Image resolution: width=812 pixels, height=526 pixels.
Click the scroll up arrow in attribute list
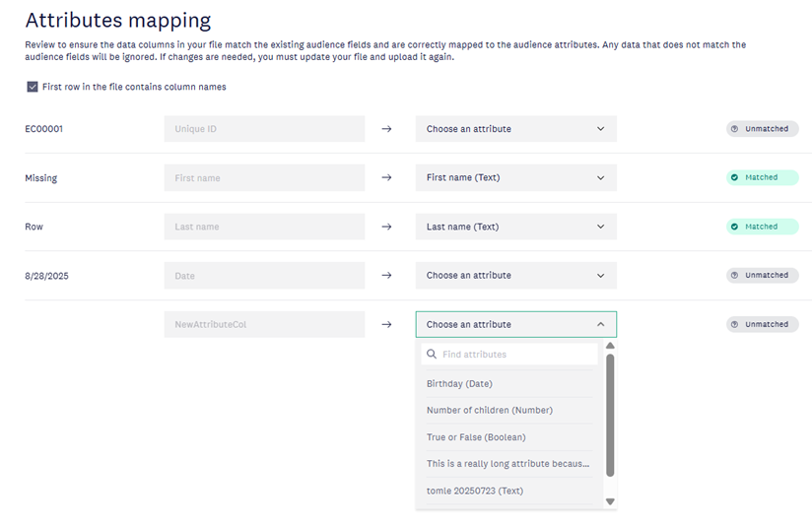pyautogui.click(x=610, y=346)
